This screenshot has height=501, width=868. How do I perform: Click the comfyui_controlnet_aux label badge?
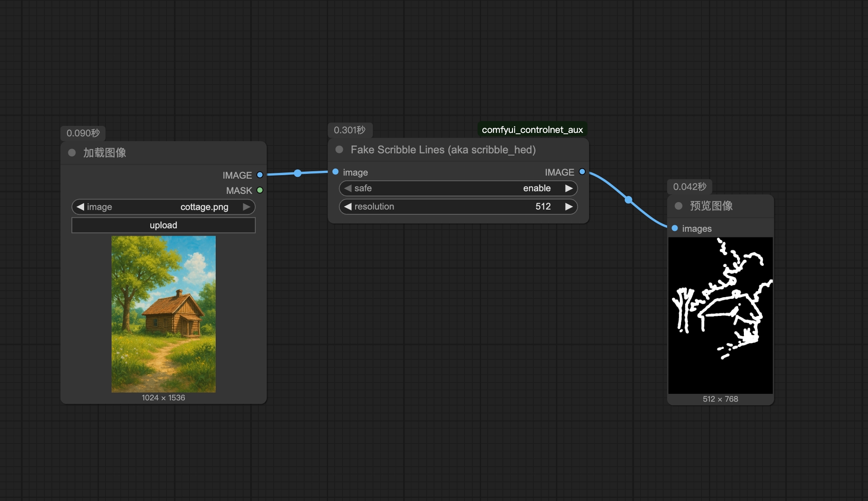(x=532, y=129)
